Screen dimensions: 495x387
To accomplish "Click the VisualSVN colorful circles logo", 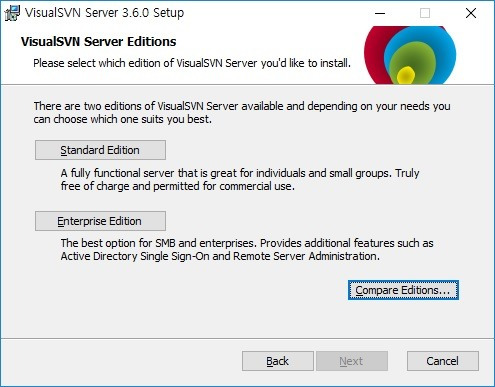I will (410, 55).
